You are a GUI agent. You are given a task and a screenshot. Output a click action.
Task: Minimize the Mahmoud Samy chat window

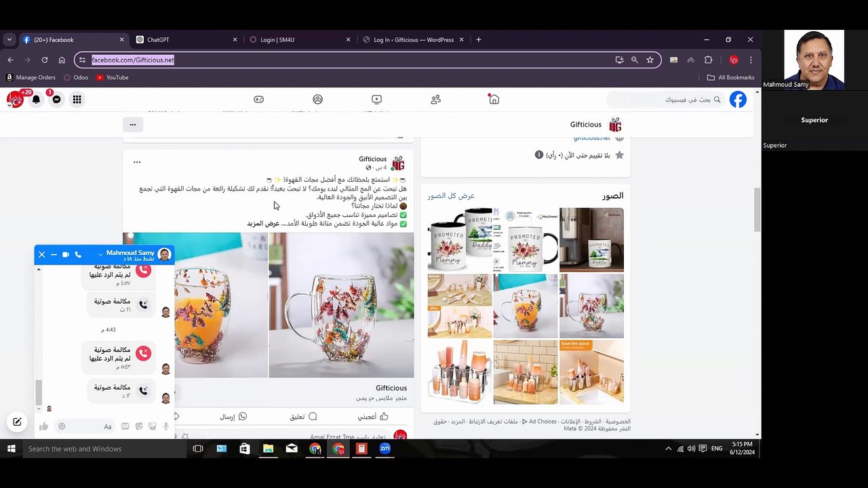pos(54,255)
